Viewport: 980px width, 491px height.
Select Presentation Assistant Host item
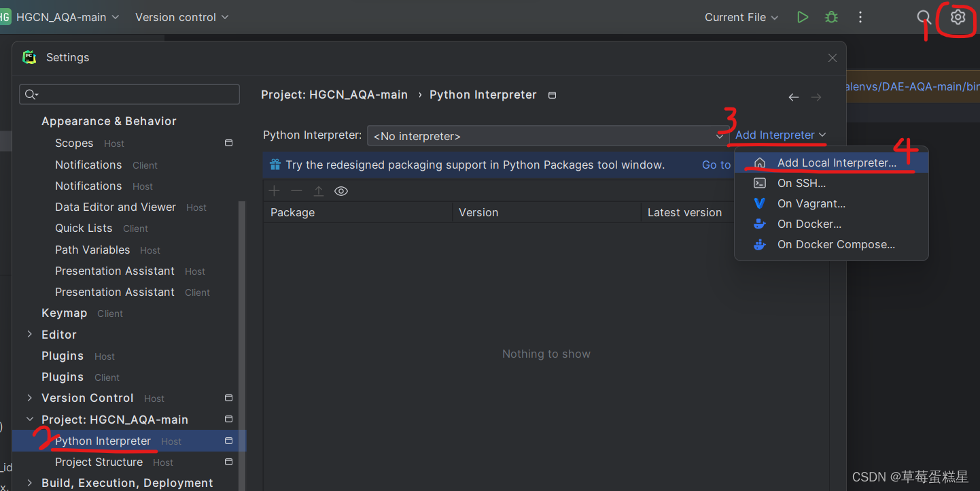[x=129, y=271]
